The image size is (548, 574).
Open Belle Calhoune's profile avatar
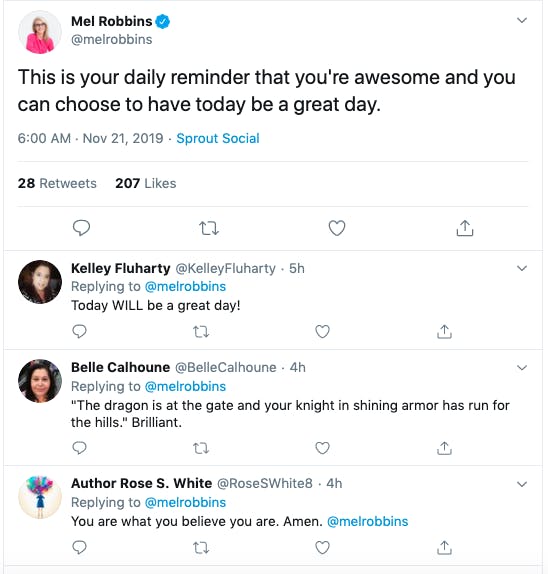tap(40, 381)
